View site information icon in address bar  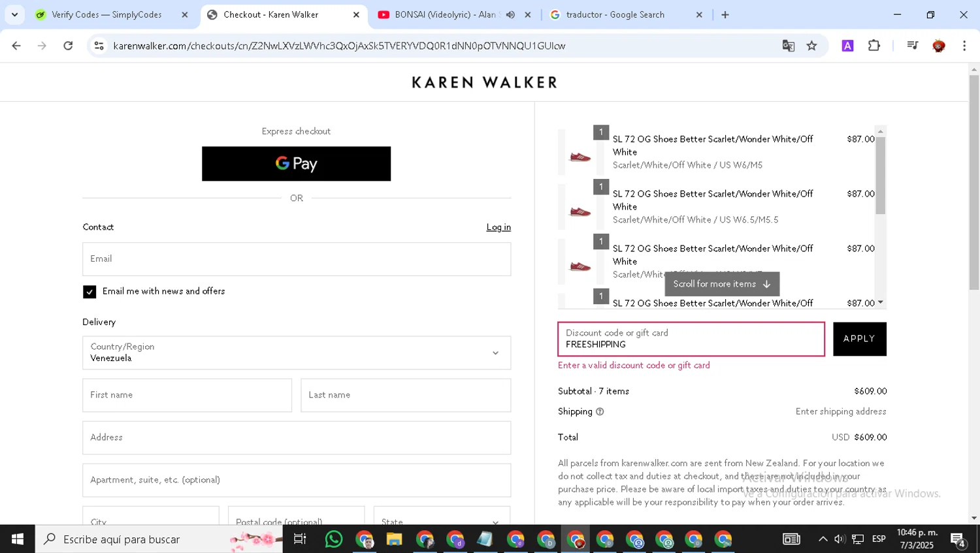pyautogui.click(x=99, y=46)
